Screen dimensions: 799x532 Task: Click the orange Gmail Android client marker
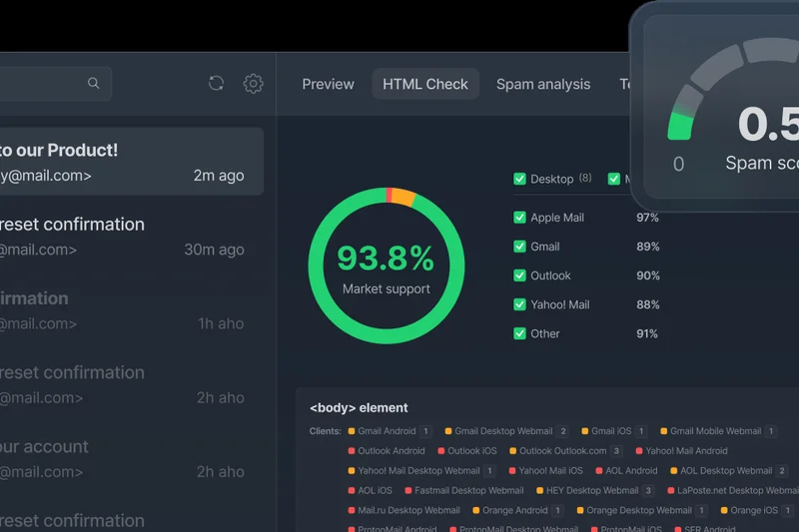point(352,431)
